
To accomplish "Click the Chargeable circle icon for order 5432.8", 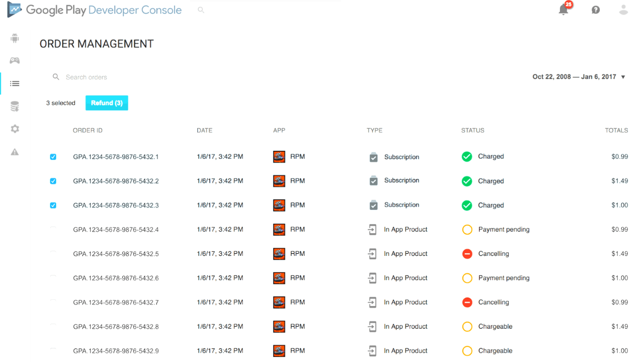I will point(467,326).
